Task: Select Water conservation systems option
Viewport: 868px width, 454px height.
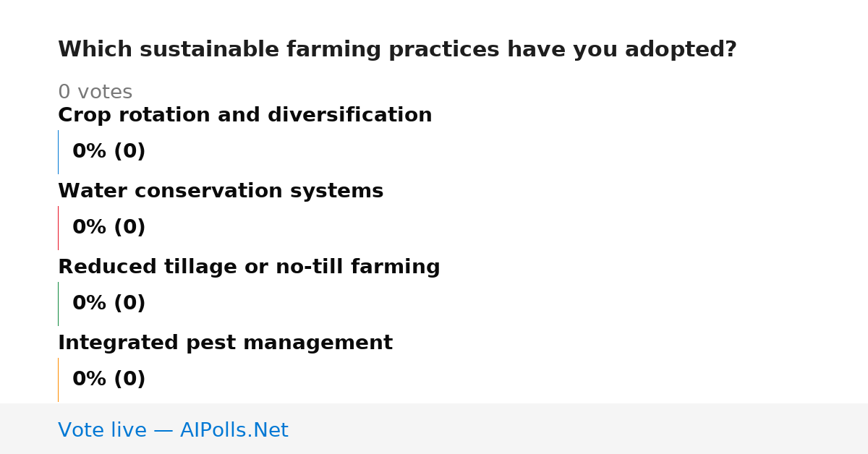Action: tap(221, 192)
